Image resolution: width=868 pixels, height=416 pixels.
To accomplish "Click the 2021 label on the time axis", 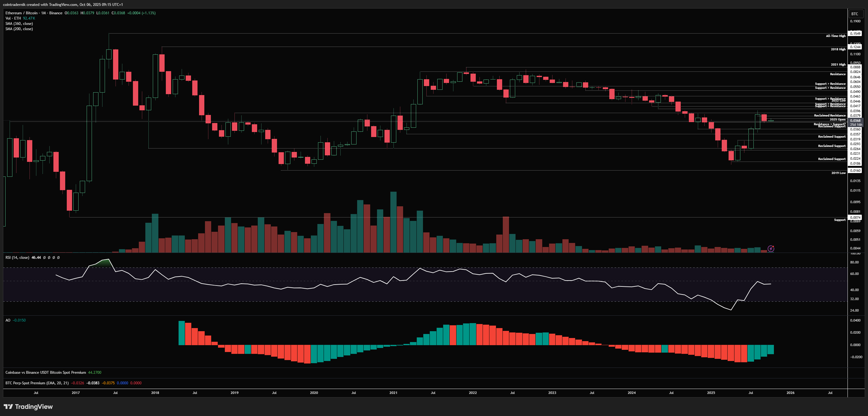I will tap(393, 393).
